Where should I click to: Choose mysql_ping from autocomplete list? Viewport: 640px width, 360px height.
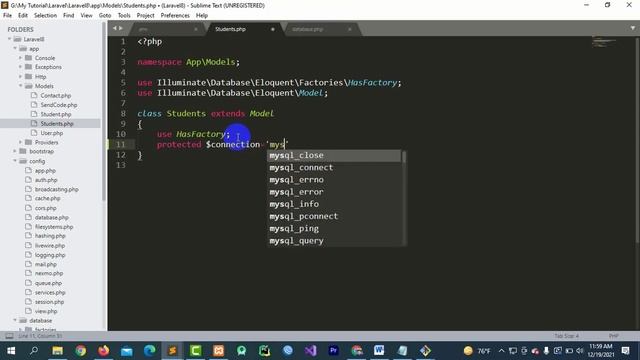click(x=334, y=229)
